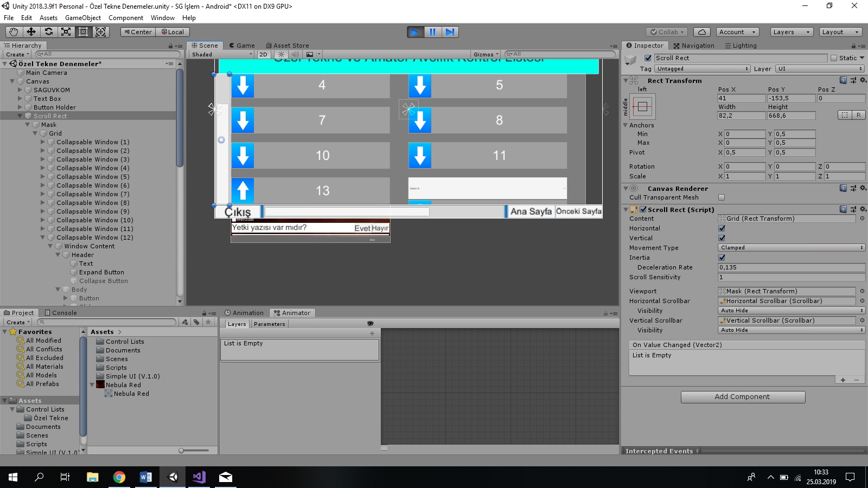
Task: Click the Add Component button
Action: [743, 397]
